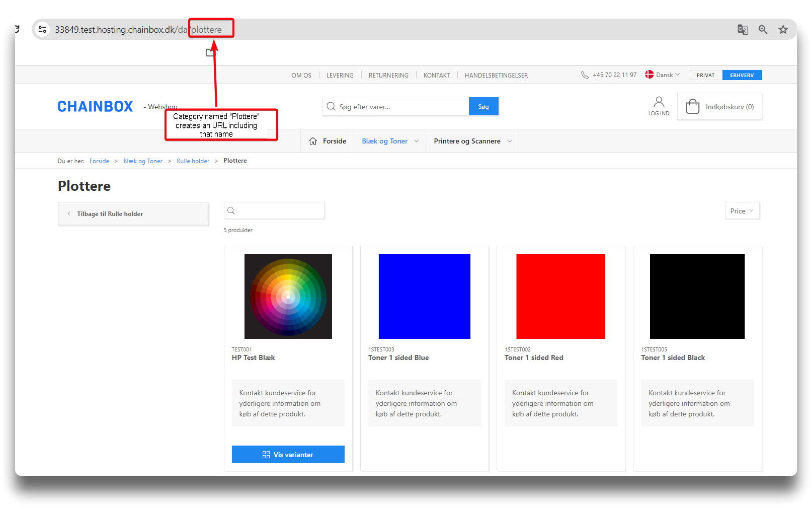The width and height of the screenshot is (812, 507).
Task: Click the Forside home icon
Action: coord(313,141)
